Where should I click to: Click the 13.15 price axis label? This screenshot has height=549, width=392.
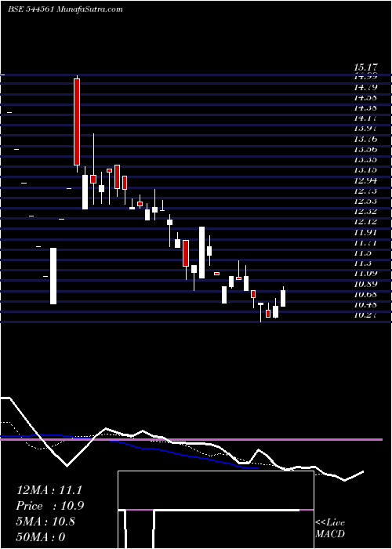[x=365, y=170]
